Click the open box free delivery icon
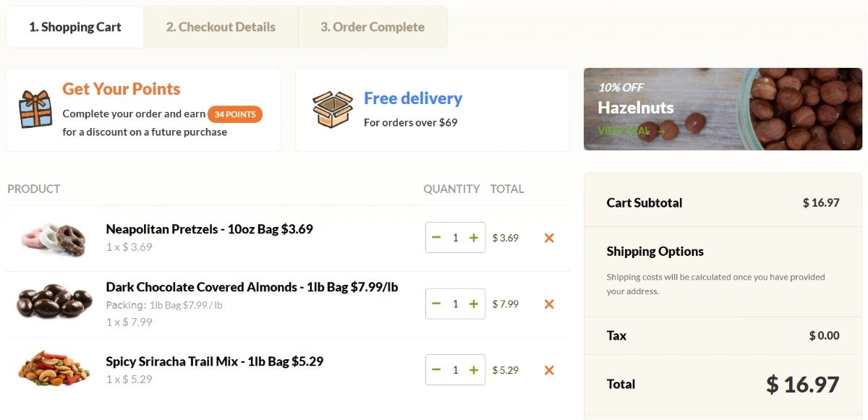Screen dimensions: 868x420 (333, 110)
